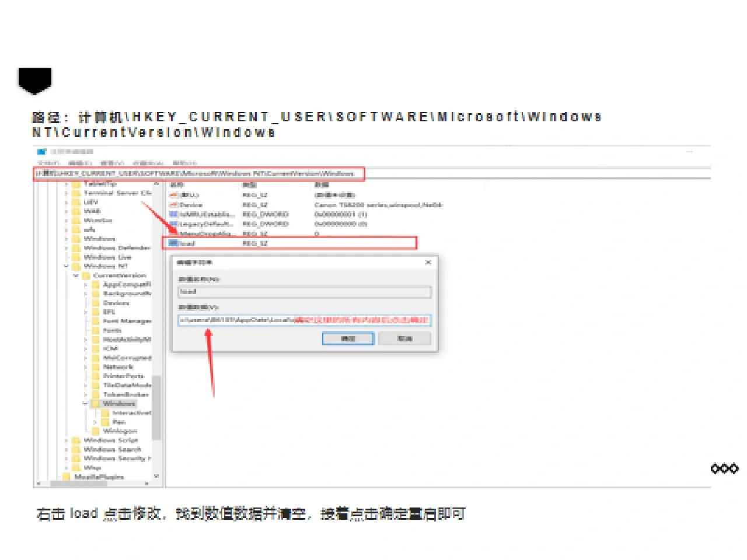Confirm the edit string dialog with 确定
The image size is (747, 560).
348,338
